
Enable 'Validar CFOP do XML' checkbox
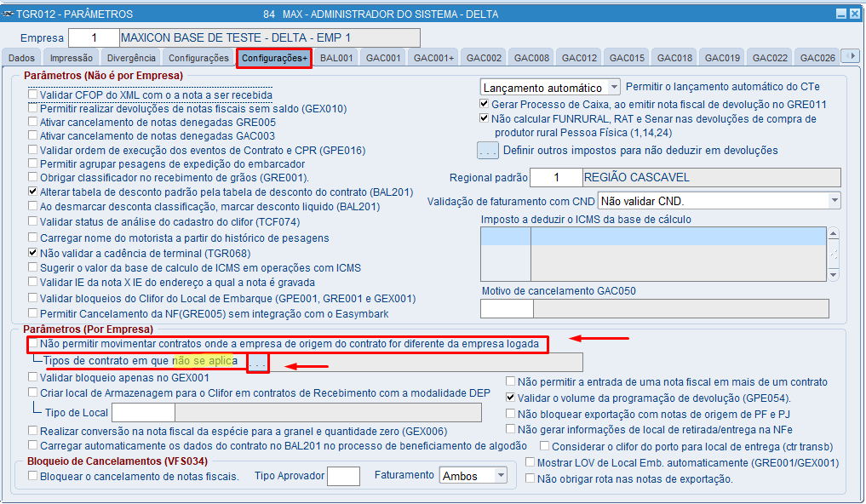click(33, 95)
